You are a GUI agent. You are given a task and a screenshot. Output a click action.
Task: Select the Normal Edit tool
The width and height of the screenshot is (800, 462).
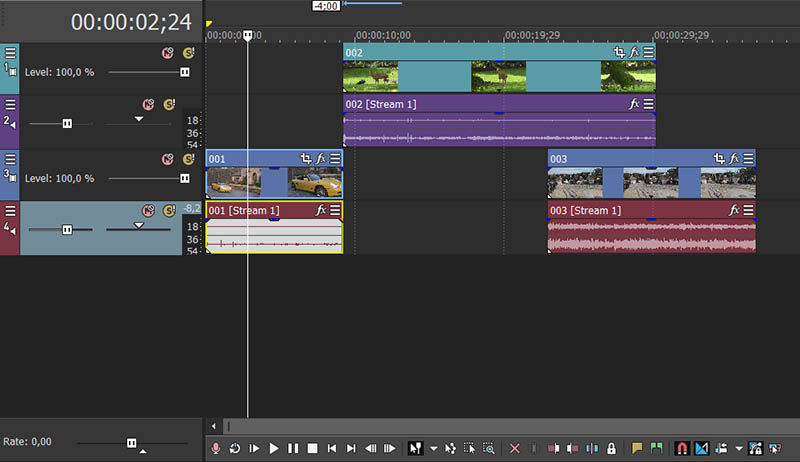(x=415, y=448)
